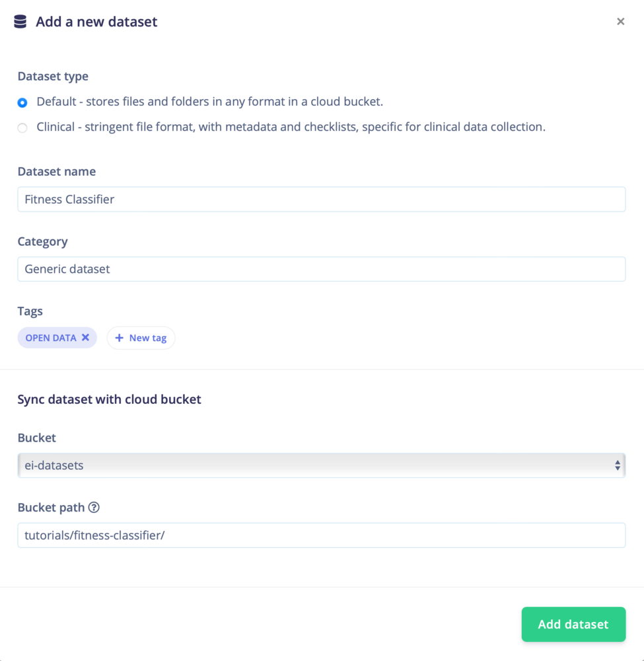644x661 pixels.
Task: Click into the Category input field
Action: (x=321, y=269)
